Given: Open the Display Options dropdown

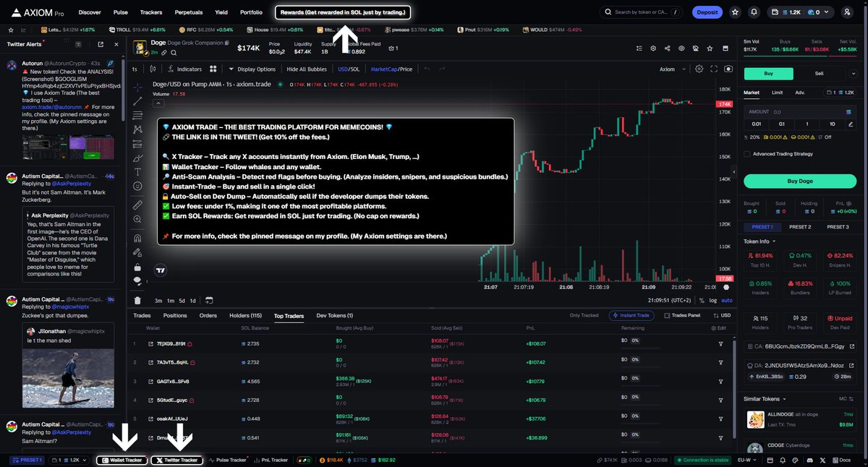Looking at the screenshot, I should tap(252, 69).
